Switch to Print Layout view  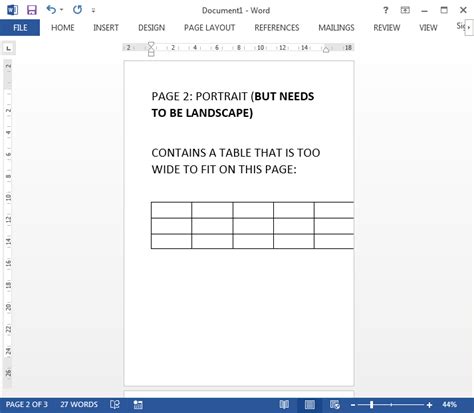310,405
